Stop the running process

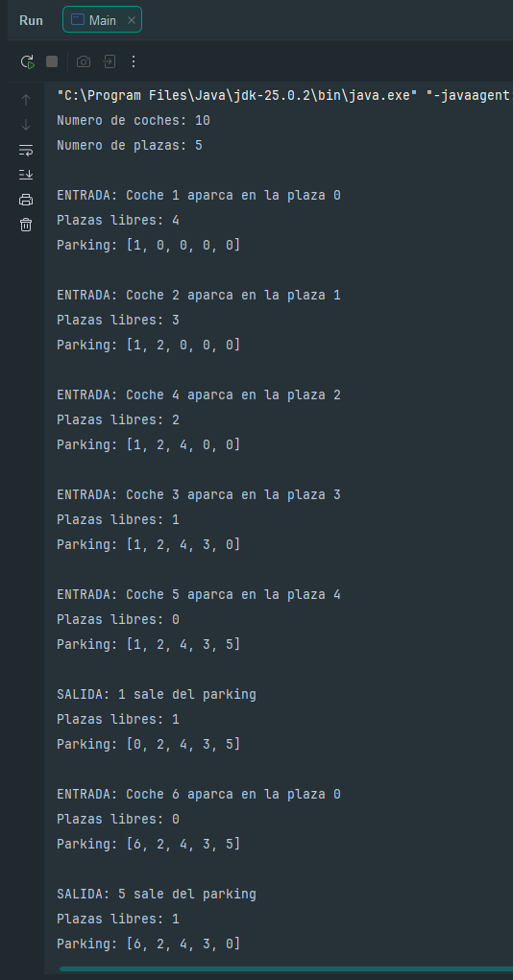click(52, 61)
